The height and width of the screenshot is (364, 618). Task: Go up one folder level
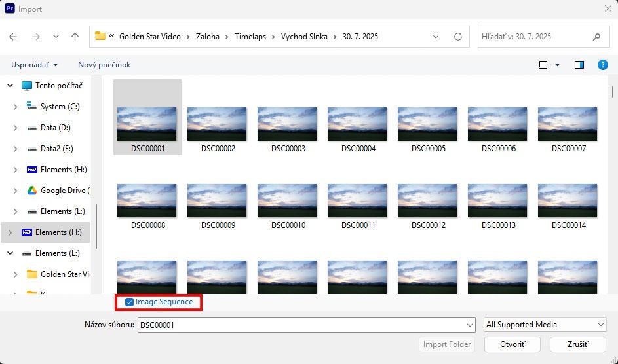tap(75, 37)
